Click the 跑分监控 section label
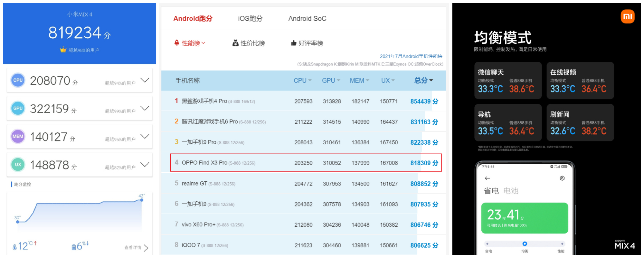 [23, 184]
